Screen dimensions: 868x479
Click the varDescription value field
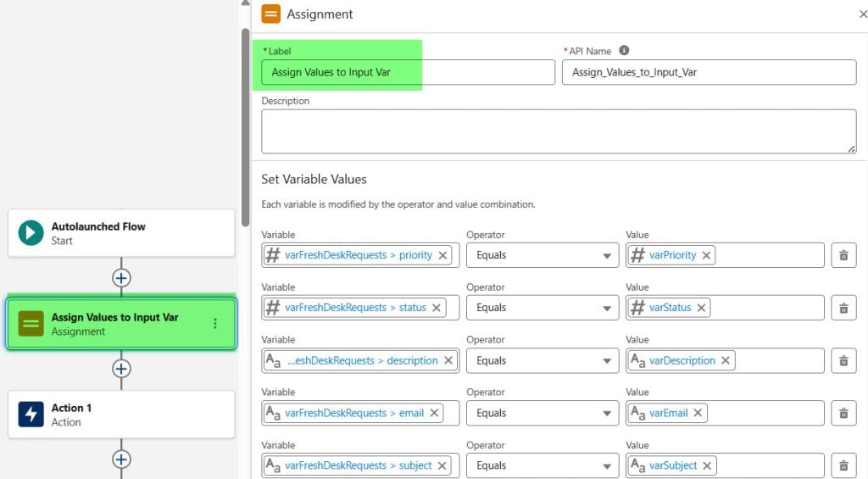pyautogui.click(x=725, y=360)
